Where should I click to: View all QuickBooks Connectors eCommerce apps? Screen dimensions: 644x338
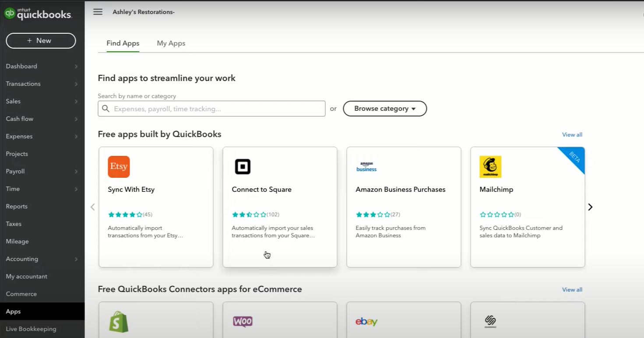pos(572,290)
